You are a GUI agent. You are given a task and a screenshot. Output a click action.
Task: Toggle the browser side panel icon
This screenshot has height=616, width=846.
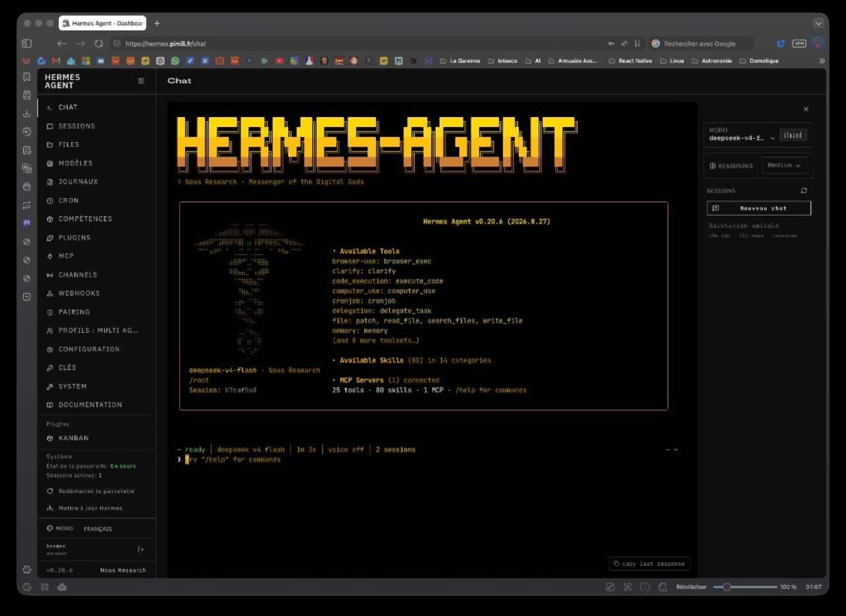[x=26, y=44]
